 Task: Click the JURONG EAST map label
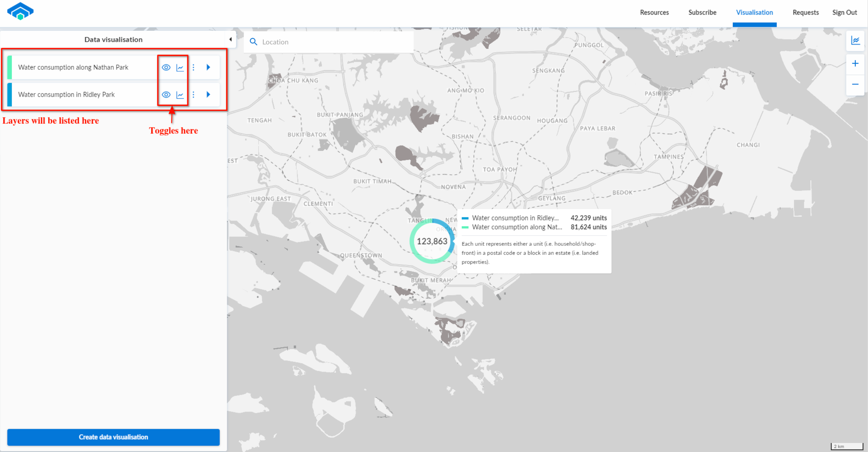tap(270, 199)
